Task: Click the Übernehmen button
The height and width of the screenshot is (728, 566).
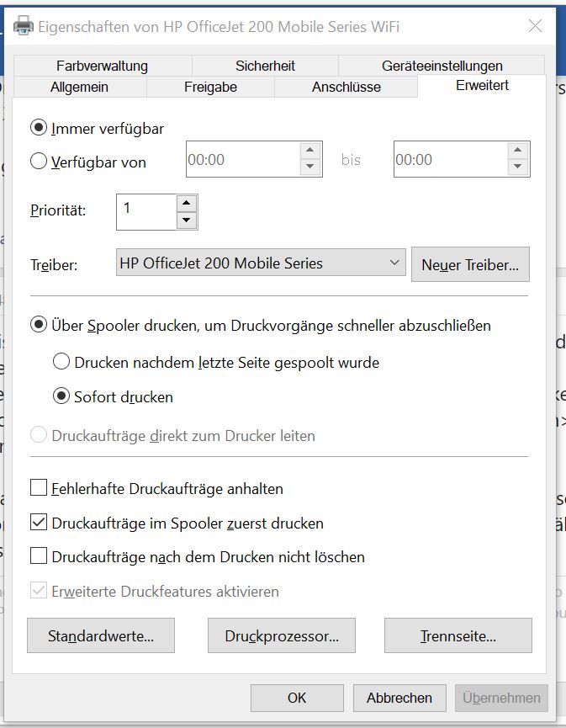Action: 501,698
